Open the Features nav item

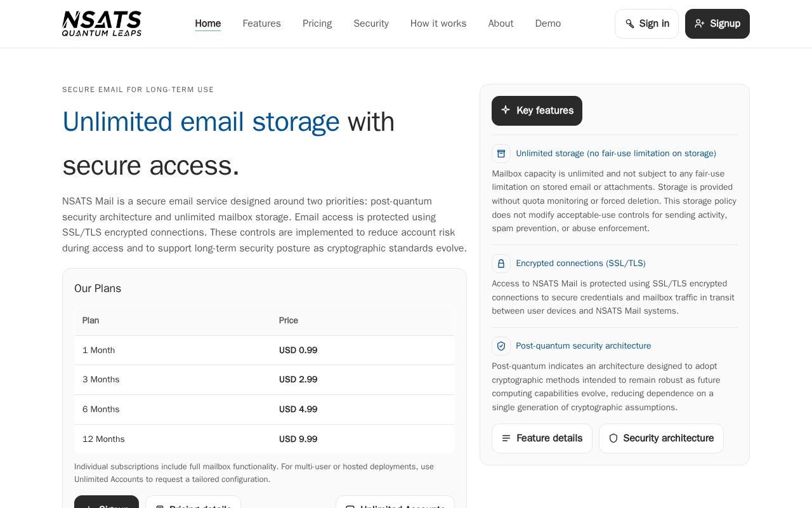click(x=261, y=23)
